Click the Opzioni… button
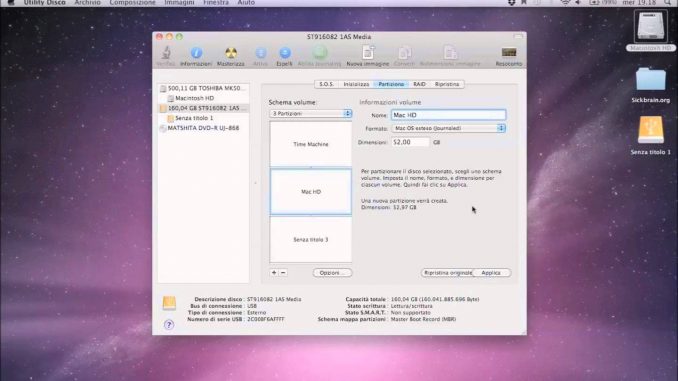This screenshot has height=381, width=678. (x=333, y=273)
